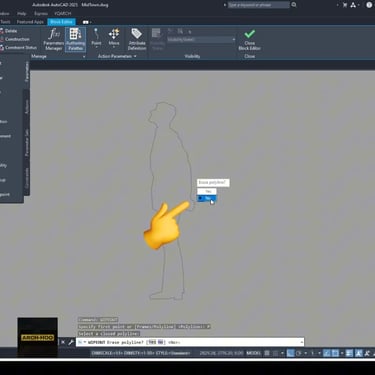
Task: Expand command history arrow at line end
Action: click(x=301, y=342)
